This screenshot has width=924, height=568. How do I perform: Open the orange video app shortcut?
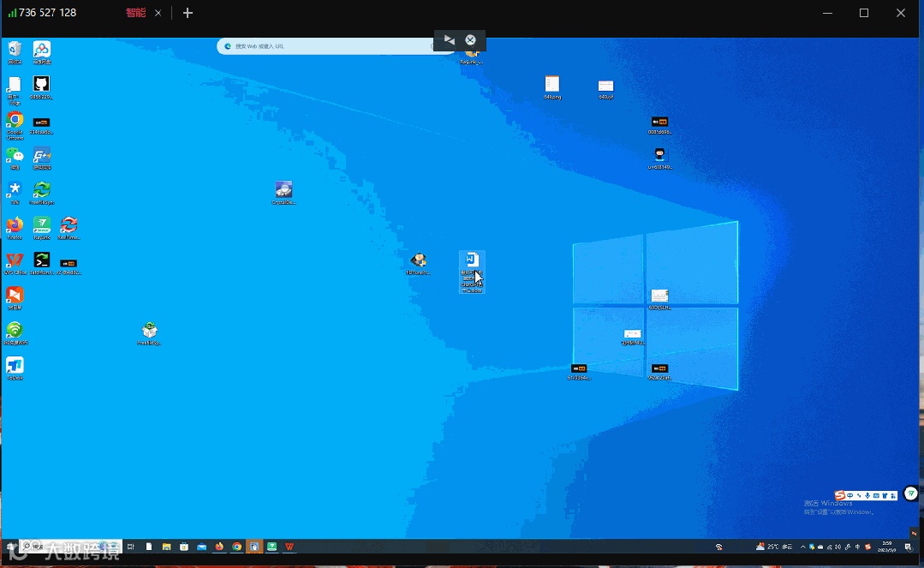(15, 298)
